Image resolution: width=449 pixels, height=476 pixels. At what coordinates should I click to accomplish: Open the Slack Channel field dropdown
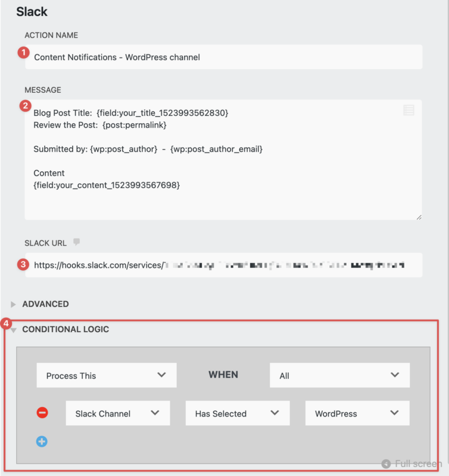click(x=117, y=412)
